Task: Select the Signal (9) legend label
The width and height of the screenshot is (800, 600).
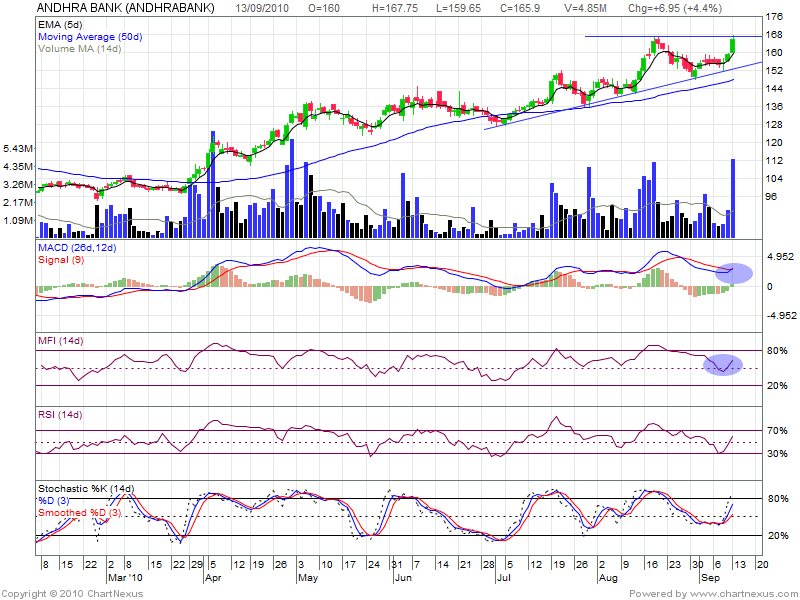Action: [60, 259]
